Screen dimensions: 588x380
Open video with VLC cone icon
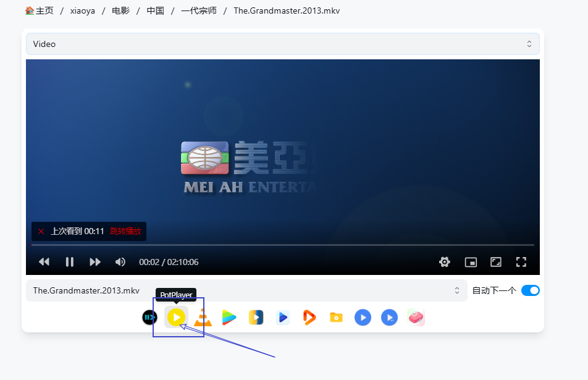203,318
